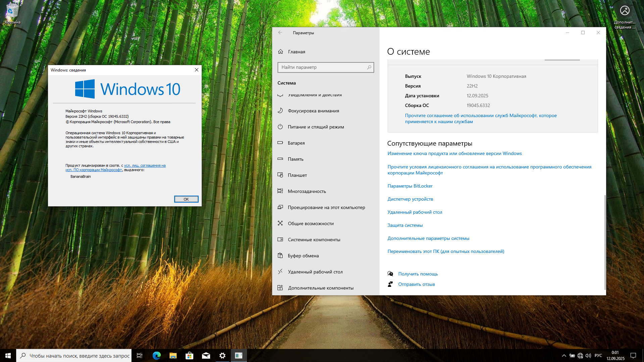
Task: Open Удаленный рабочий стол related link
Action: [415, 212]
